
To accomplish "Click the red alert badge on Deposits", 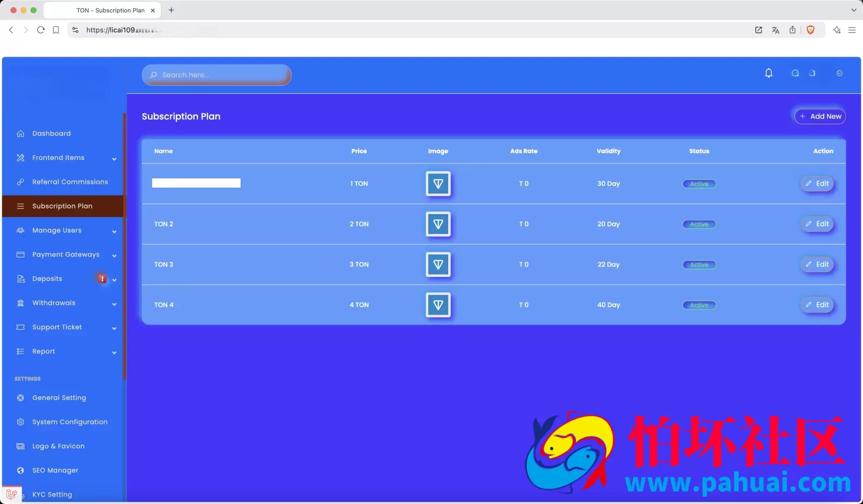I will coord(102,279).
